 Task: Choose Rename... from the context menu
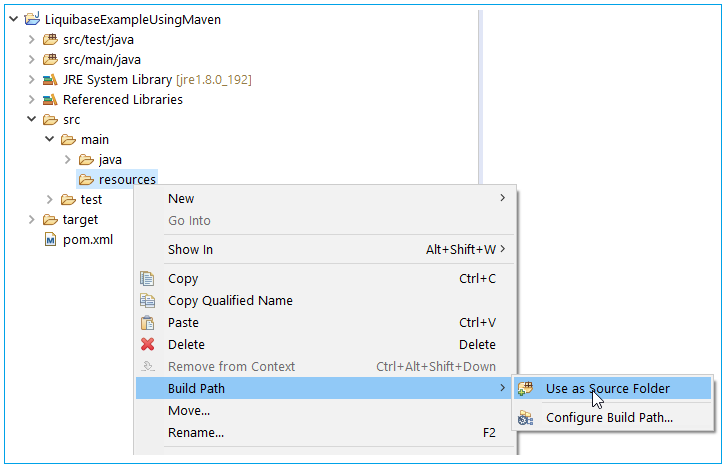(x=325, y=432)
